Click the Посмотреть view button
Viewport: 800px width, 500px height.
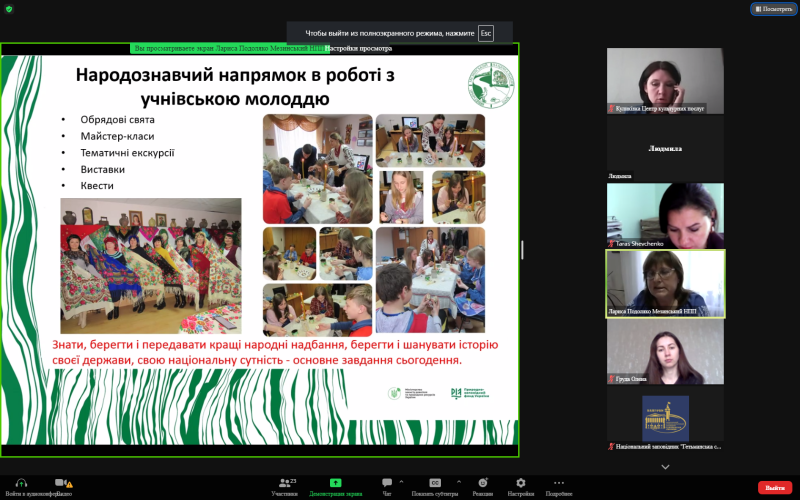[772, 9]
